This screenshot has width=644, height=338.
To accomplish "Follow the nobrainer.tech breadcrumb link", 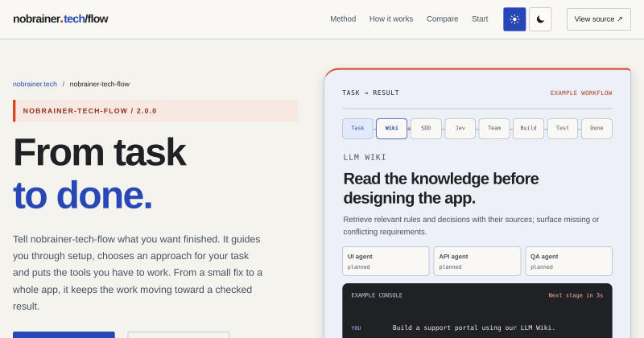I will point(35,84).
